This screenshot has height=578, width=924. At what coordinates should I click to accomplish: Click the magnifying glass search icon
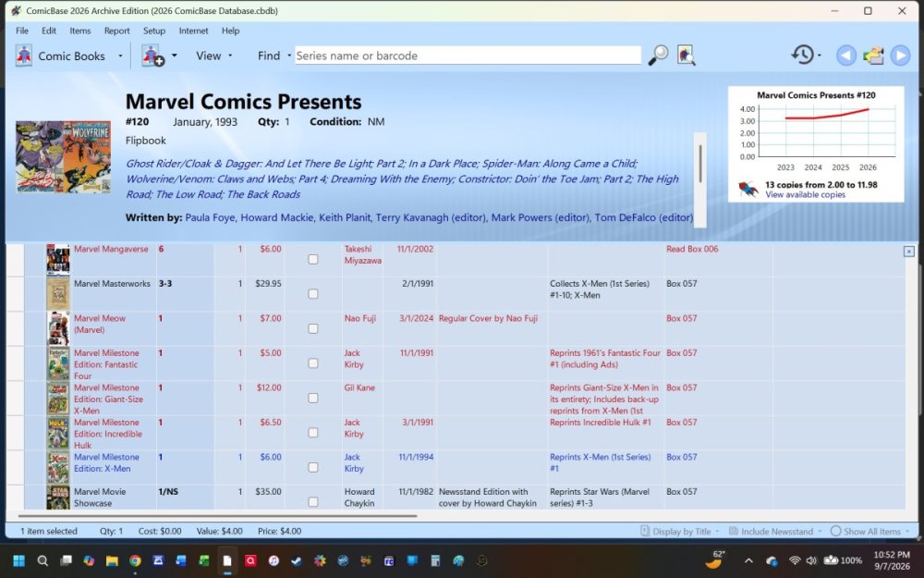click(658, 55)
